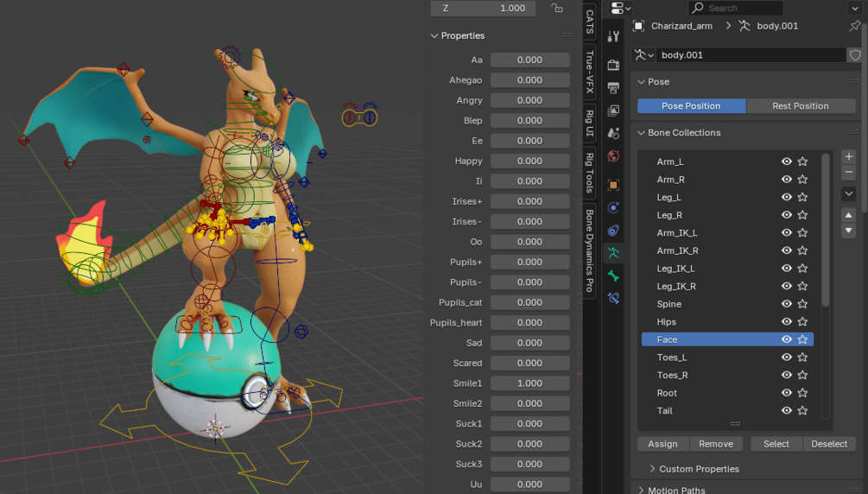Image resolution: width=868 pixels, height=494 pixels.
Task: Hide the Arm_IK_L bone collection
Action: (786, 232)
